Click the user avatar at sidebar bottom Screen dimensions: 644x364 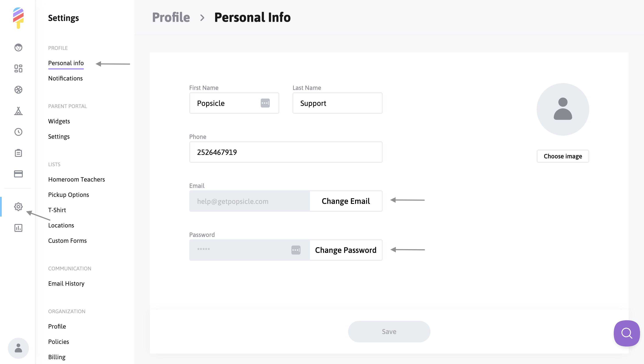pos(18,348)
